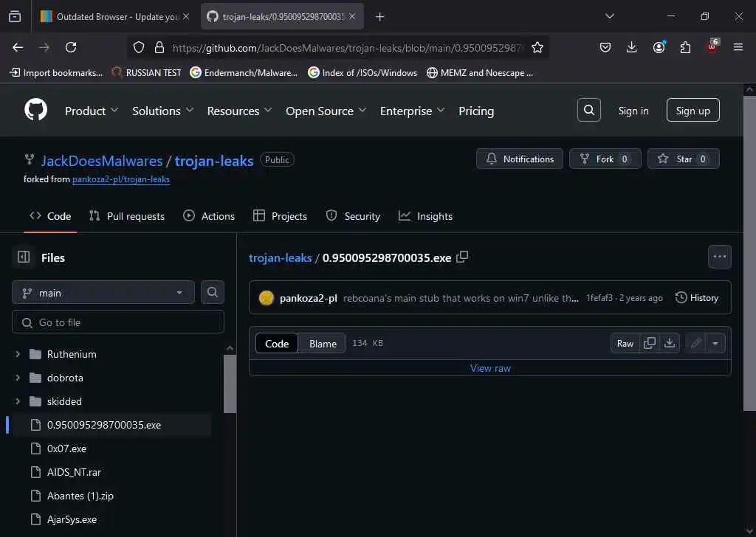The height and width of the screenshot is (537, 756).
Task: Open the commit History link
Action: 697,298
